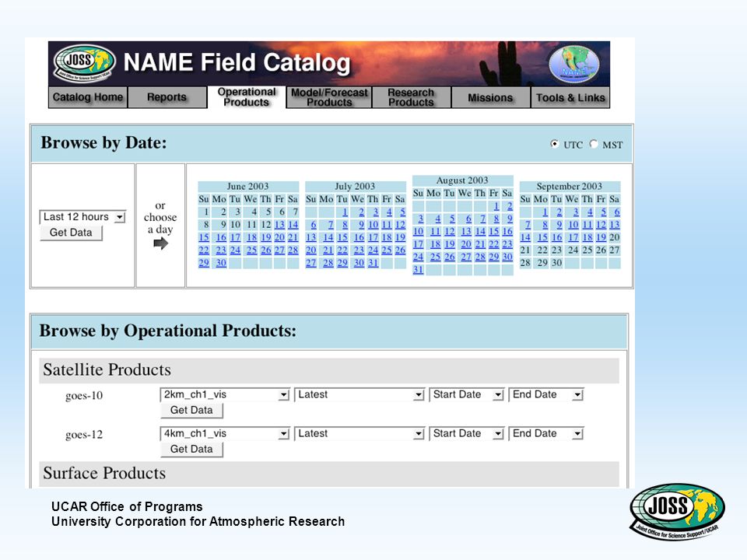Click the 'goes-12' row label
The width and height of the screenshot is (747, 560).
click(84, 435)
